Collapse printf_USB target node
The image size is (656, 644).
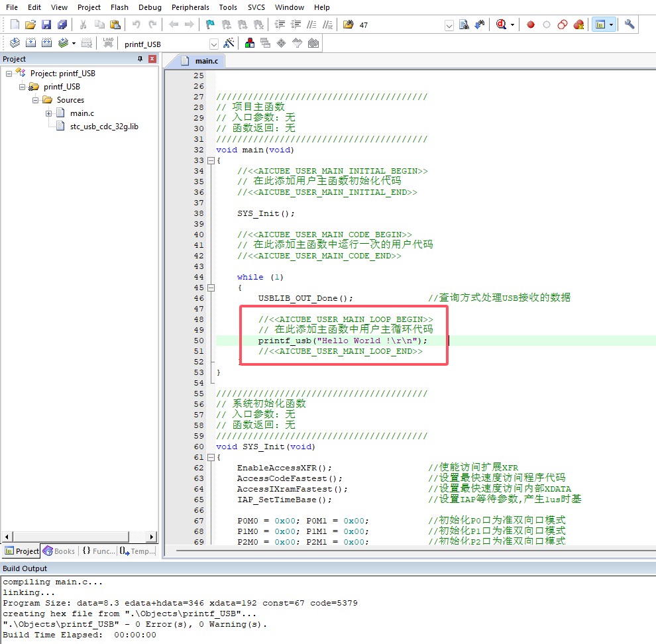[x=22, y=87]
